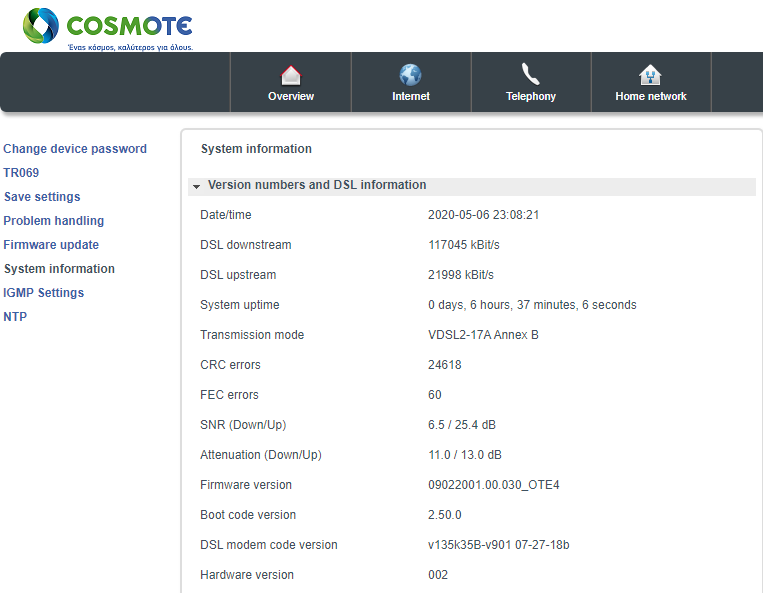Click Boot code version value 2.50.0
The height and width of the screenshot is (593, 763).
click(445, 515)
